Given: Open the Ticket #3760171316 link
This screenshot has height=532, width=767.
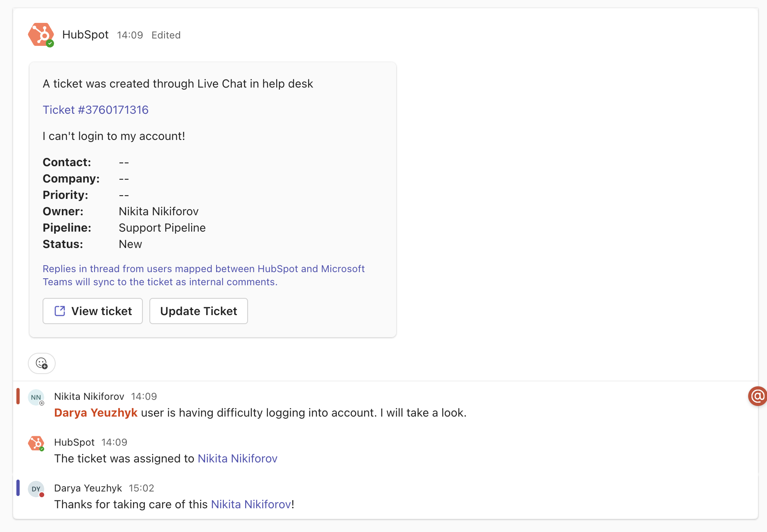Looking at the screenshot, I should point(95,110).
